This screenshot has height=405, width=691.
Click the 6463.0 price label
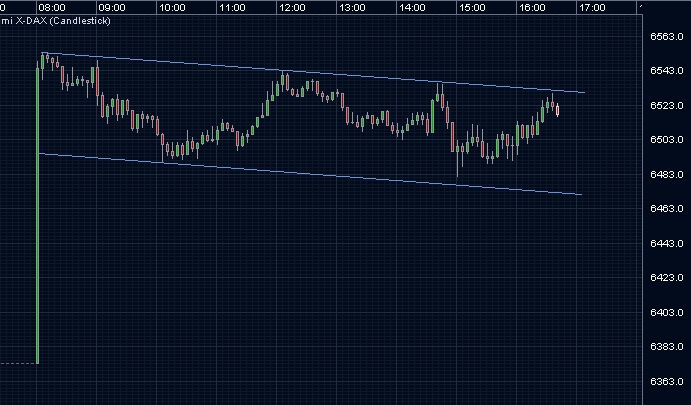tap(667, 208)
